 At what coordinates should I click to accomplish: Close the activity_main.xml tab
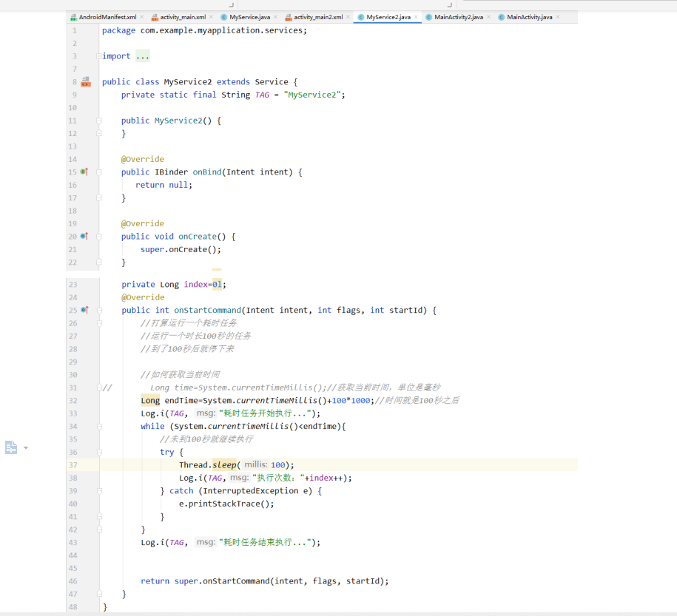[x=211, y=17]
